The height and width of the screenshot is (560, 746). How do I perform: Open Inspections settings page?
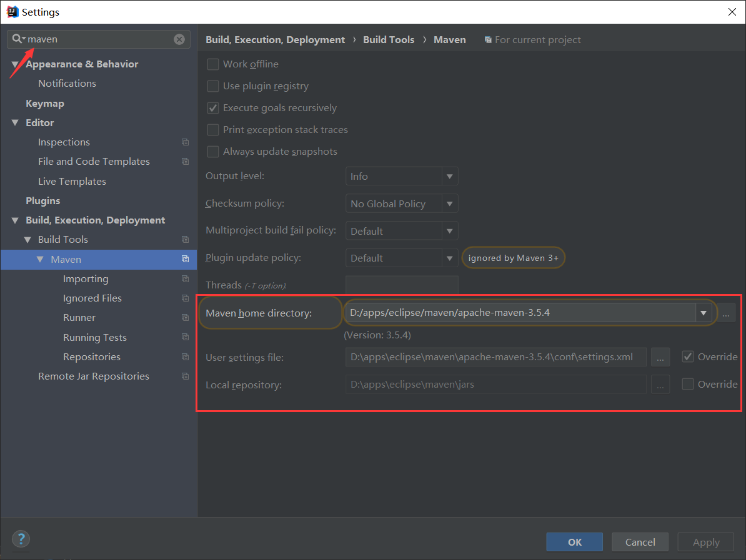[64, 142]
